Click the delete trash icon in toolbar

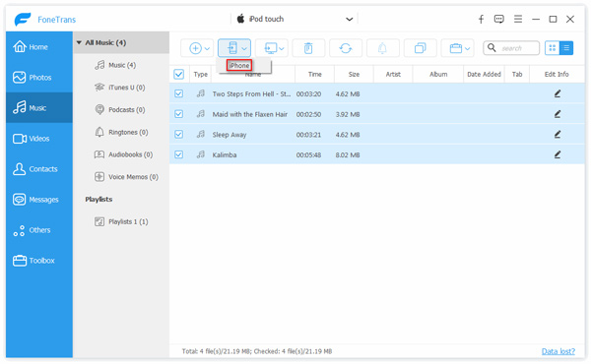click(308, 48)
